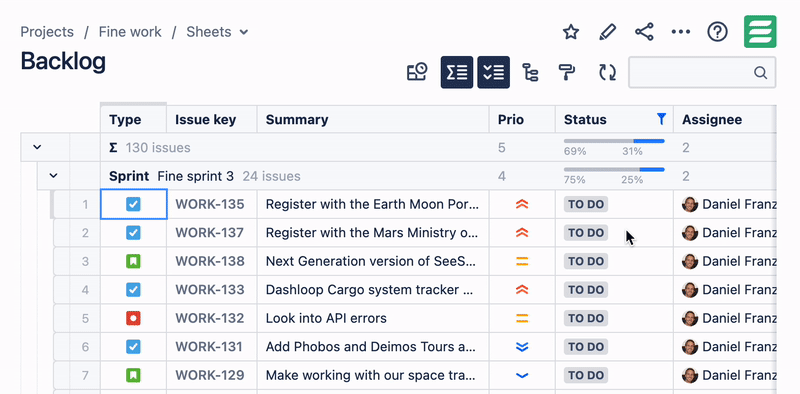Select row number 5

[85, 319]
